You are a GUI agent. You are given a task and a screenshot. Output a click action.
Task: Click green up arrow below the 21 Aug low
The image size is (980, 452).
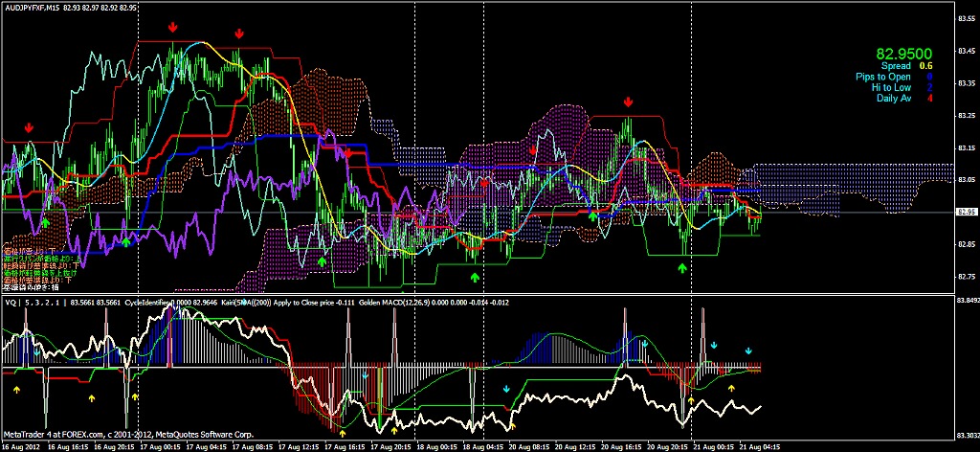pos(681,268)
